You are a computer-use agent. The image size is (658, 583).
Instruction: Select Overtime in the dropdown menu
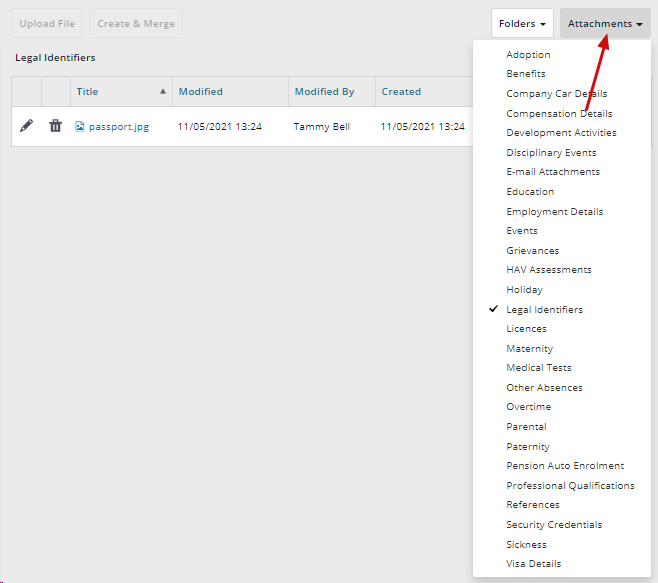pos(529,407)
